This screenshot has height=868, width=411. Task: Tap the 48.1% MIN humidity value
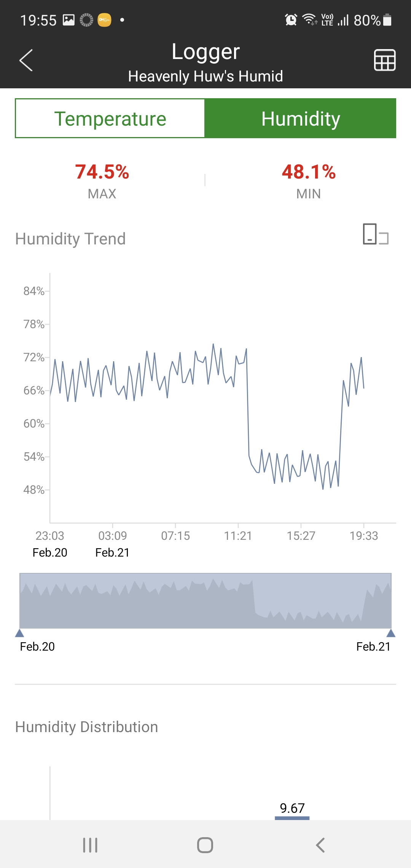coord(309,172)
